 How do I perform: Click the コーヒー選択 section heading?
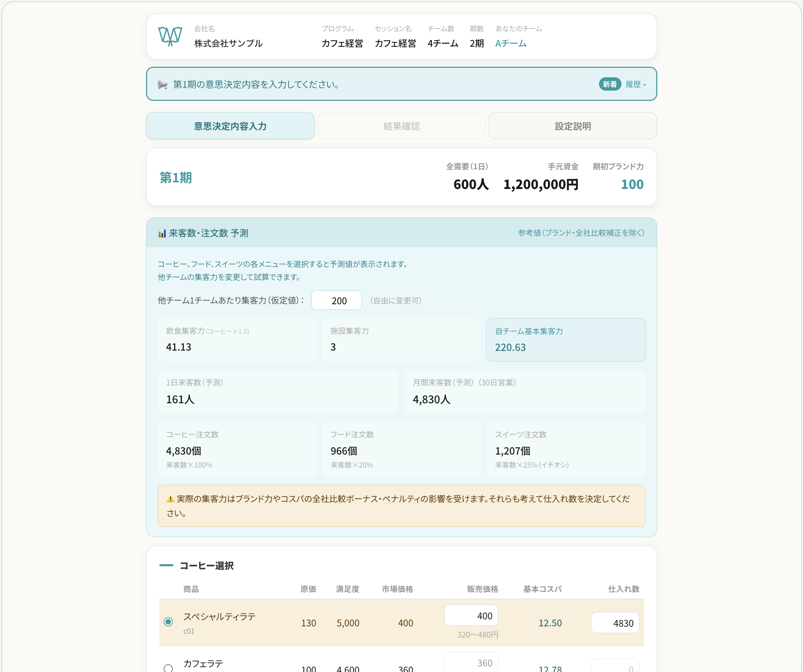point(206,566)
